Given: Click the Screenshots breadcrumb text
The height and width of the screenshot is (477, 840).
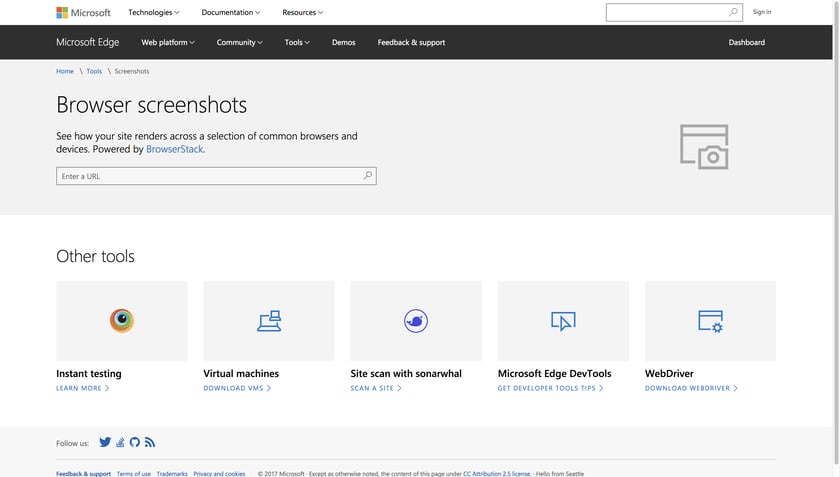Looking at the screenshot, I should pyautogui.click(x=132, y=71).
